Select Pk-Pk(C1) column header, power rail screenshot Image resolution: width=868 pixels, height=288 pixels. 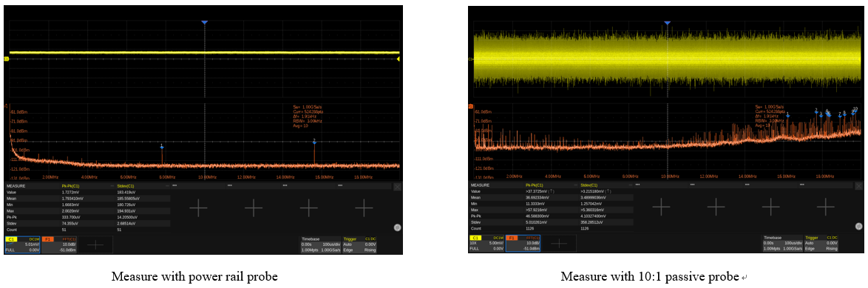[x=71, y=186]
